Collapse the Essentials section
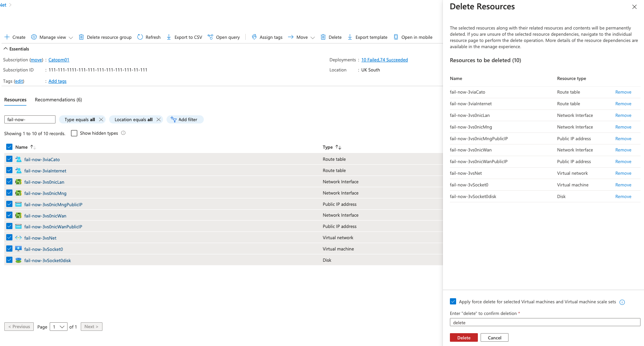 6,49
